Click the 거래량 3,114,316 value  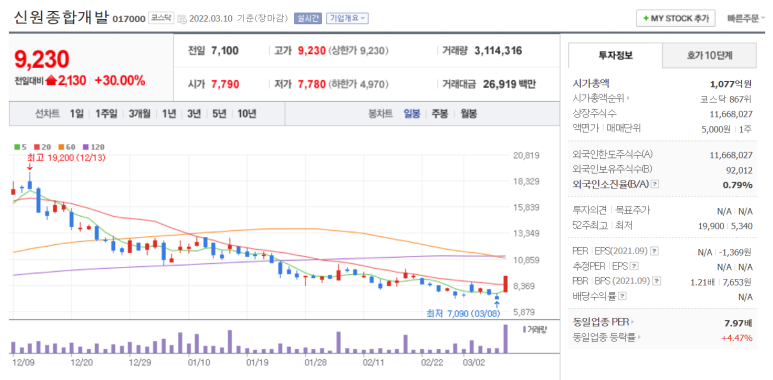pyautogui.click(x=498, y=50)
